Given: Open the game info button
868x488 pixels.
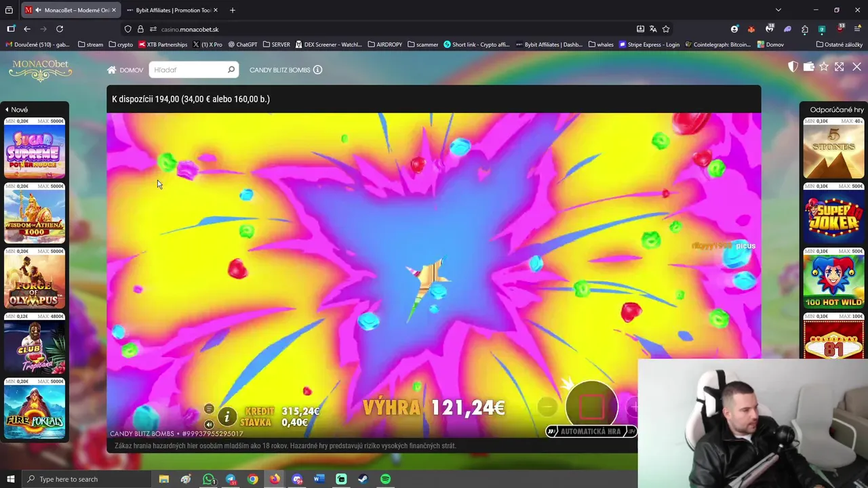Looking at the screenshot, I should [x=226, y=416].
